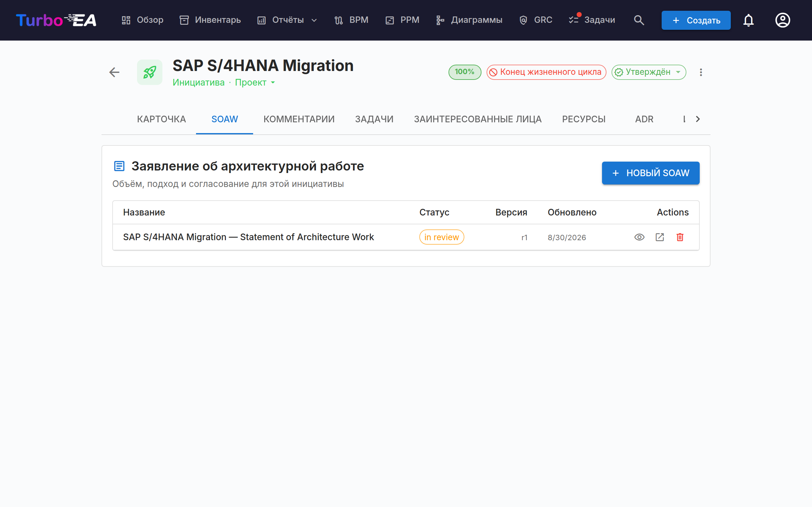This screenshot has width=812, height=507.
Task: Click the search magnifier icon
Action: [x=639, y=20]
